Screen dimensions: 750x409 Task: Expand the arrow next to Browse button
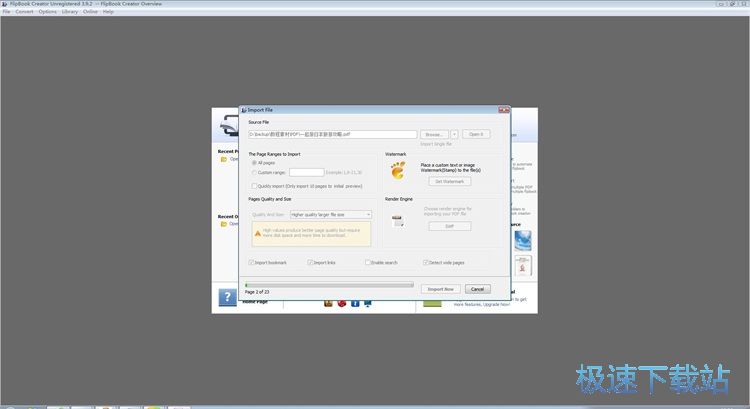tap(454, 134)
